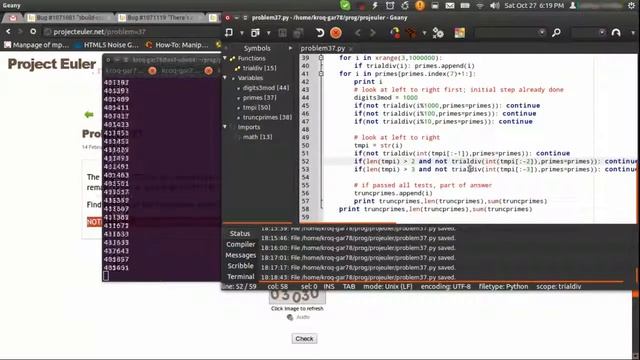
Task: Select primes [37] symbol
Action: coord(259,98)
